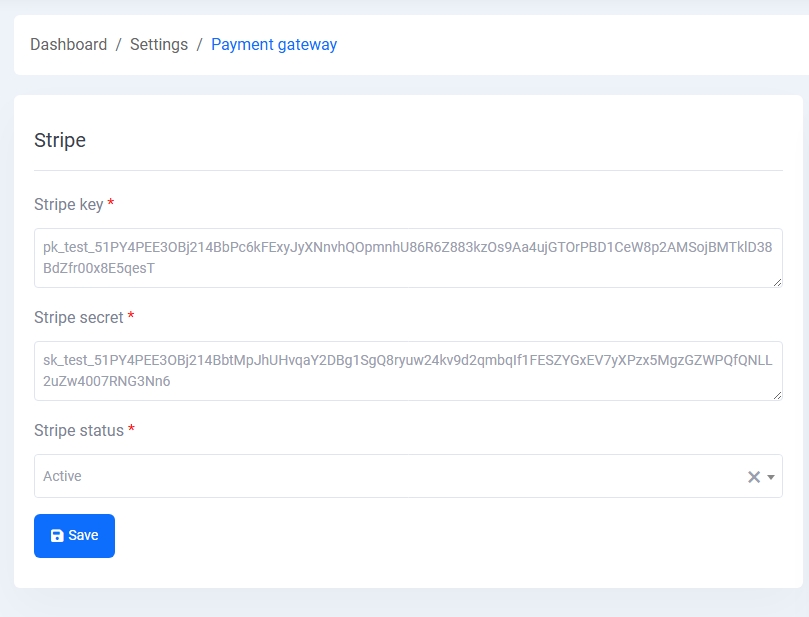This screenshot has width=809, height=617.
Task: Go to Dashboard via the breadcrumb link
Action: tap(67, 44)
